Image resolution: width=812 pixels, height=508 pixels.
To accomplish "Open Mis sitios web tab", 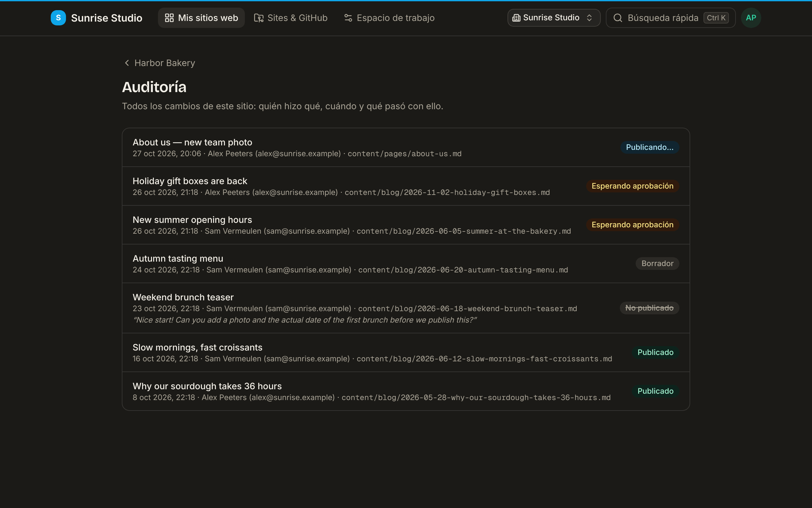I will pos(201,18).
